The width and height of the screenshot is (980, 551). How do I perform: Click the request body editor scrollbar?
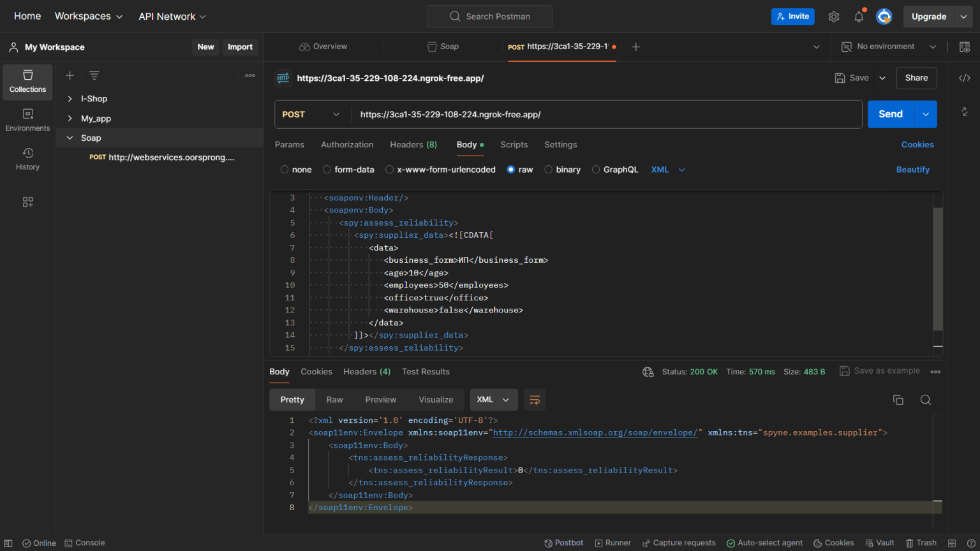[x=937, y=268]
